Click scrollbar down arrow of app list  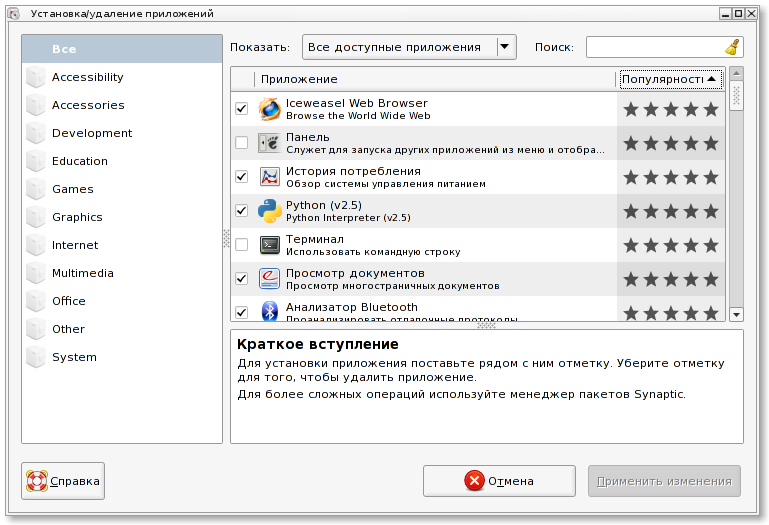click(736, 315)
